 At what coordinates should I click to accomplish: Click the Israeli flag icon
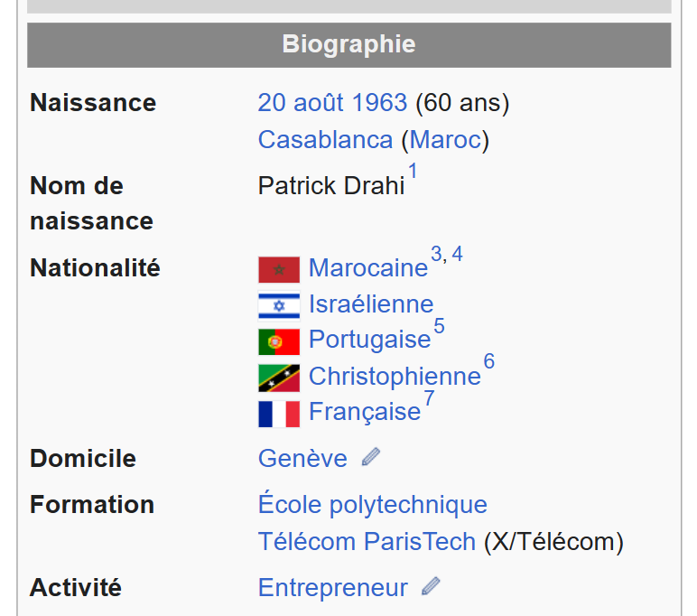tap(278, 305)
